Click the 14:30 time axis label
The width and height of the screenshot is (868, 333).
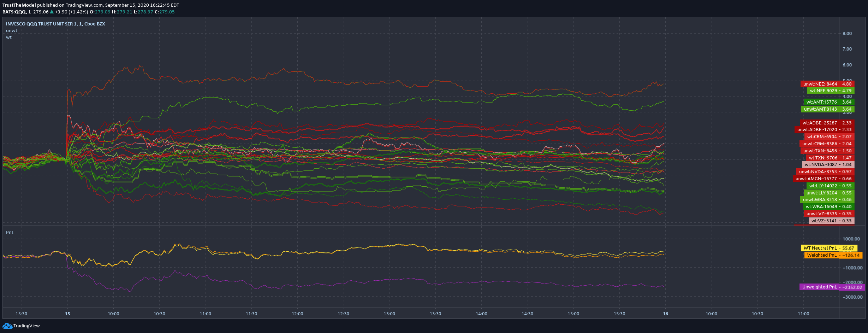pyautogui.click(x=527, y=314)
